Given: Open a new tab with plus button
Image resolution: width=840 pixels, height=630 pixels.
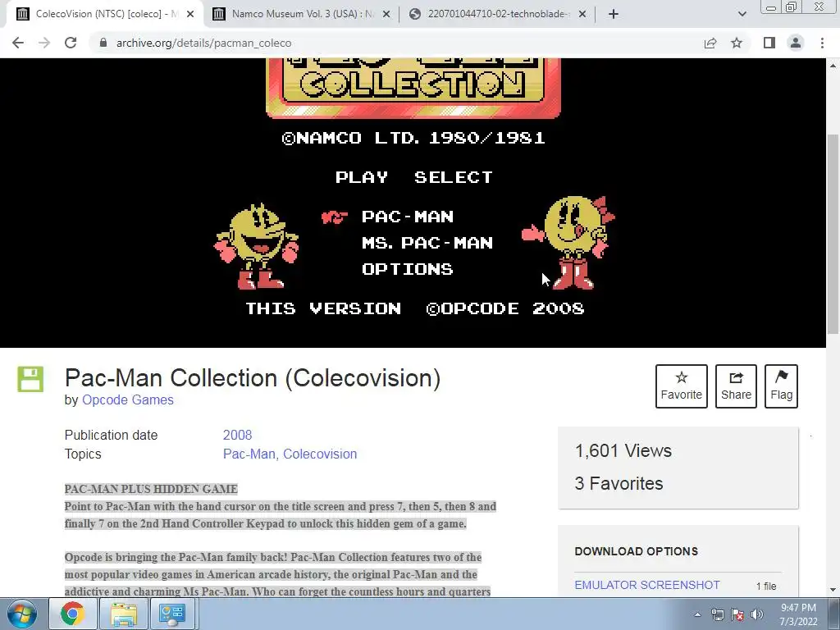Looking at the screenshot, I should tap(614, 14).
